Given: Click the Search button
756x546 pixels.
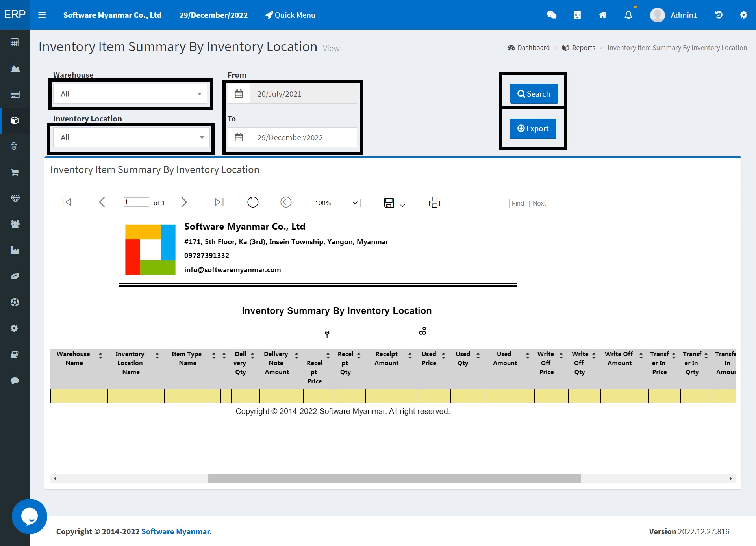Looking at the screenshot, I should (x=534, y=94).
